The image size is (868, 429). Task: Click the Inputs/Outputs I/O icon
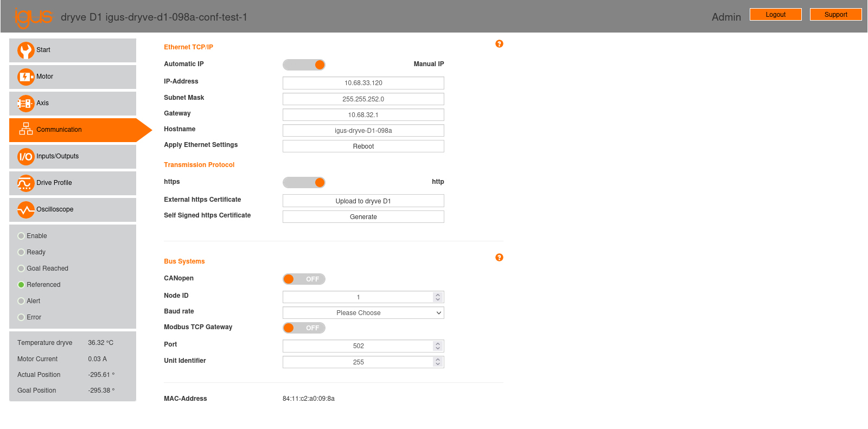(25, 157)
